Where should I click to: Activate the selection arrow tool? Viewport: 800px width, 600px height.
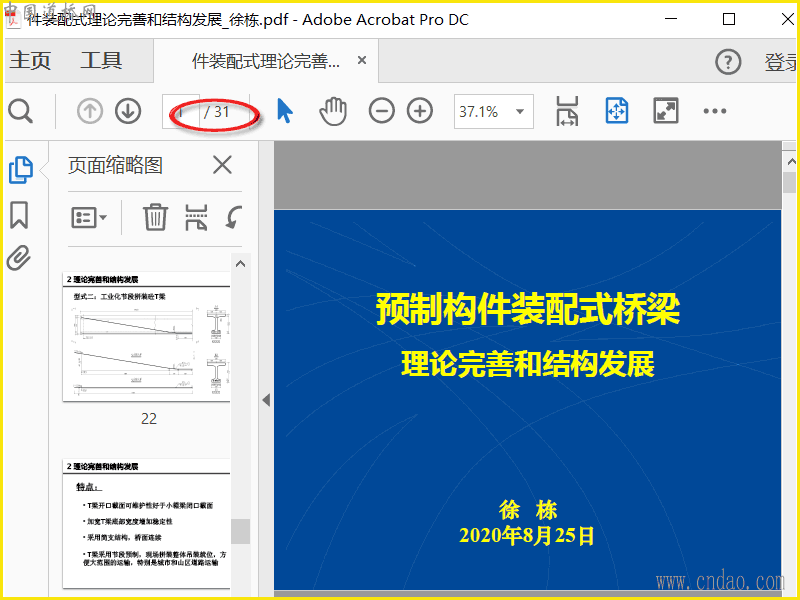pos(285,111)
